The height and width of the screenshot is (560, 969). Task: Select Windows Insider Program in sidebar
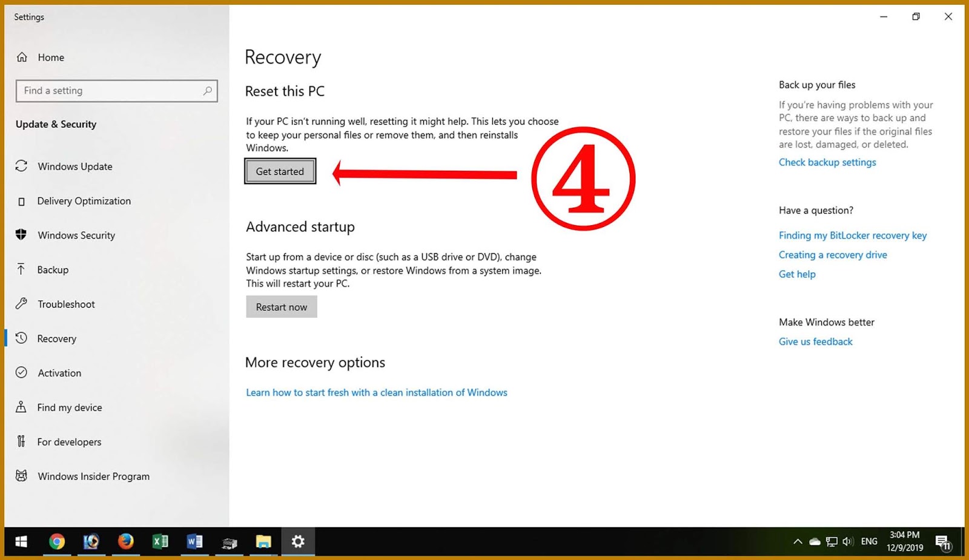[94, 476]
